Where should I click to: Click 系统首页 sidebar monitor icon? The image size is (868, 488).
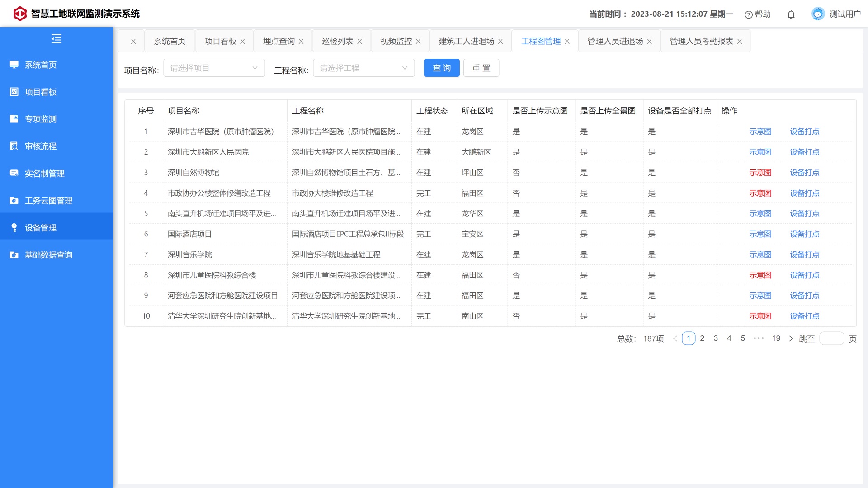pyautogui.click(x=14, y=65)
